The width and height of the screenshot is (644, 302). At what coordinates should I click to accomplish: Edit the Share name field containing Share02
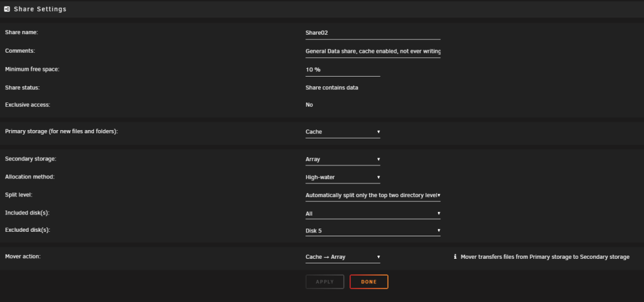tap(372, 33)
